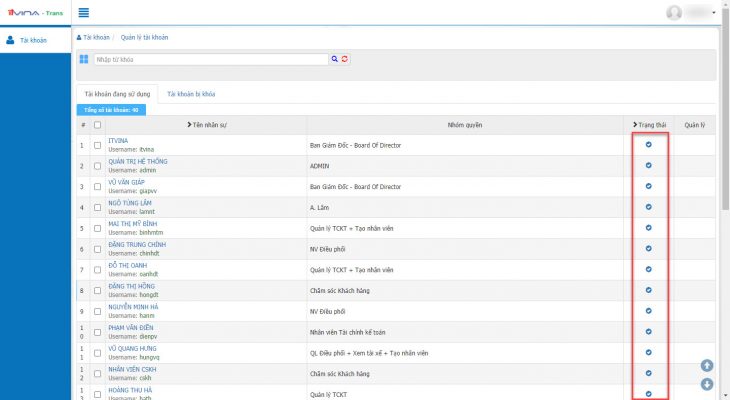Click the scroll-to-bottom arrow button
The image size is (730, 400).
[707, 384]
